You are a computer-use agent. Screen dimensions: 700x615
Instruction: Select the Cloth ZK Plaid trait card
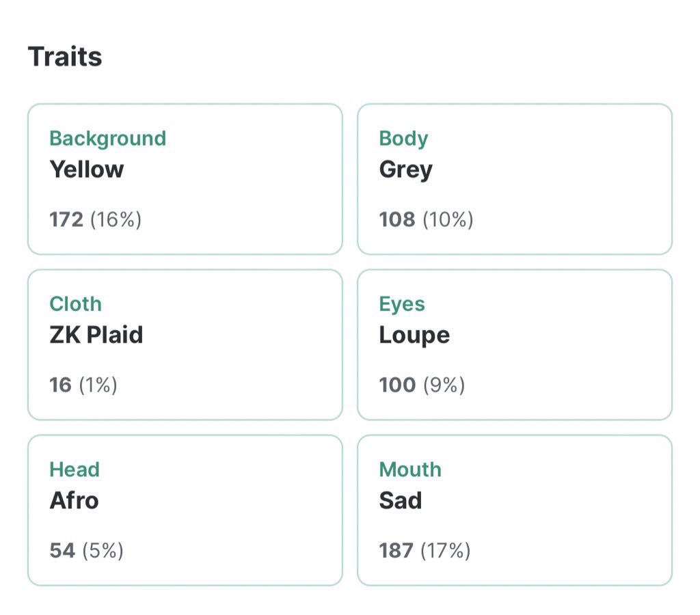click(185, 344)
